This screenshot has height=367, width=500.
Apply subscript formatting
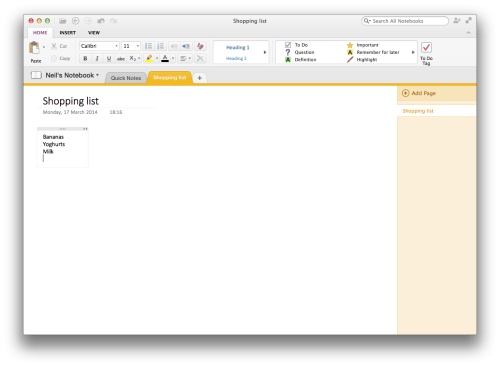(x=132, y=58)
